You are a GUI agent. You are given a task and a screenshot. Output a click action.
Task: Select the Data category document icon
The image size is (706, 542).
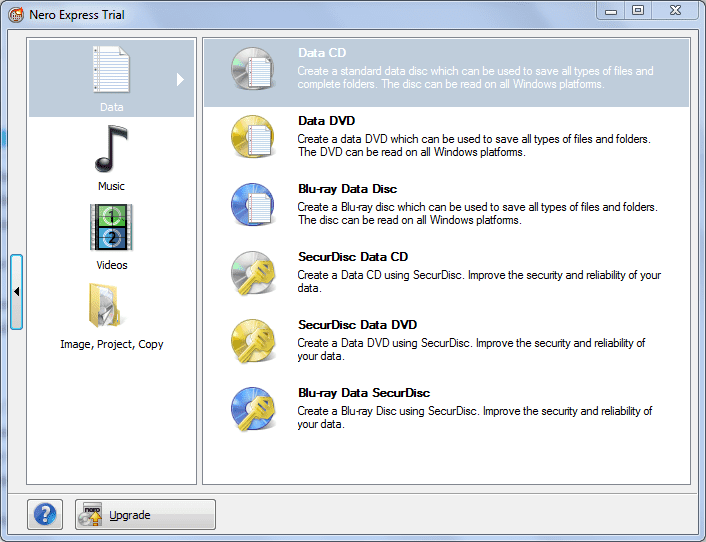[x=111, y=69]
